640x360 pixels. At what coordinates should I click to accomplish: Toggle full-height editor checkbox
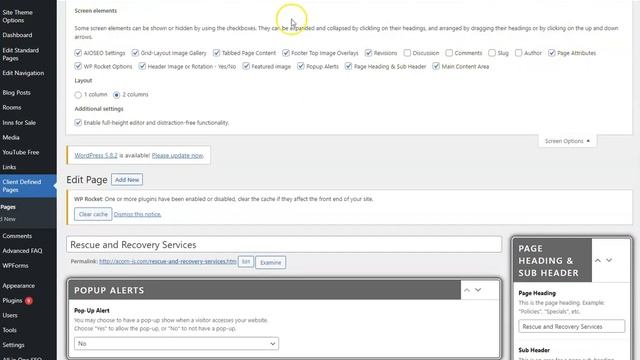(x=78, y=122)
